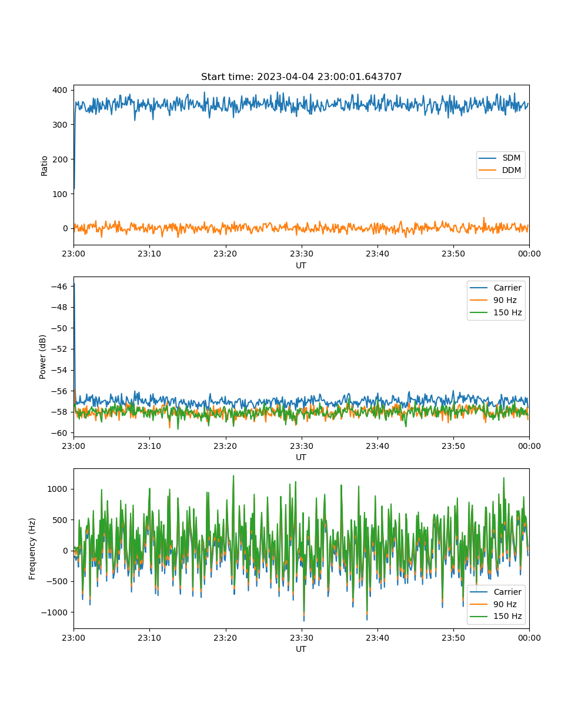Viewport: 588px width, 706px height.
Task: Click the 1000 tick on Frequency axis
Action: coord(59,489)
